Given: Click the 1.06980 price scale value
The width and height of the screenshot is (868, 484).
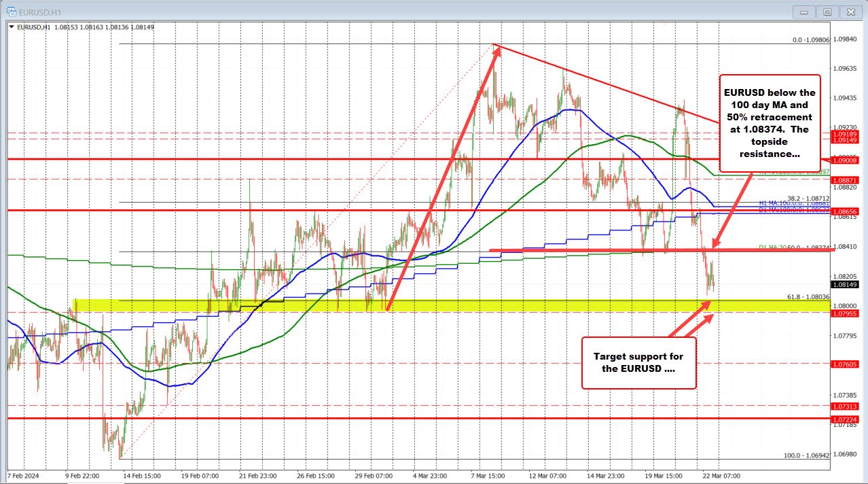Looking at the screenshot, I should [844, 454].
